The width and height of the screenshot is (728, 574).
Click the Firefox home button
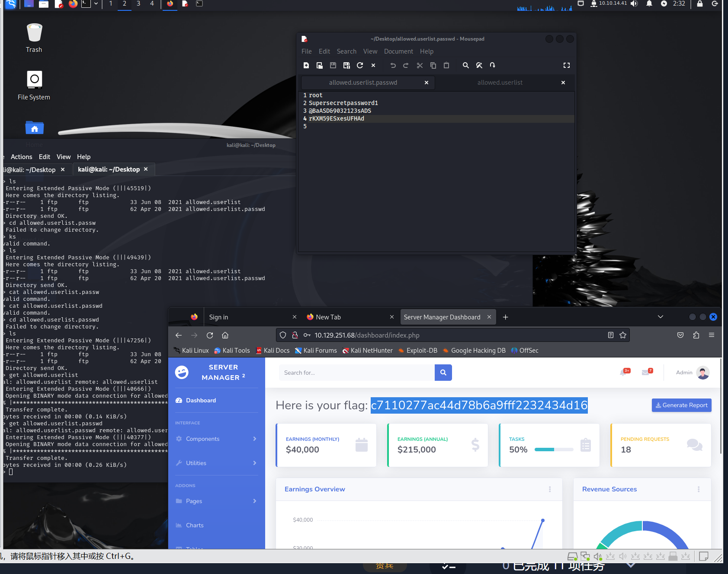[x=225, y=335]
